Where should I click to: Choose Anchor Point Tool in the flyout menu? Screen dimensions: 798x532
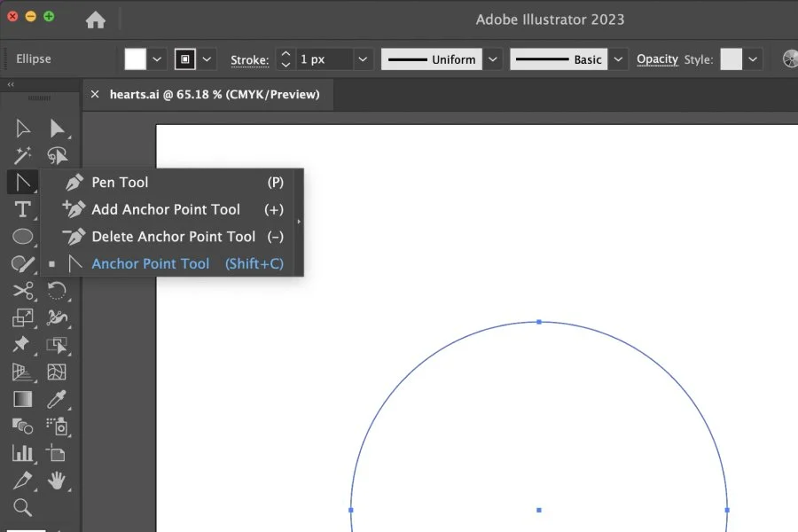pos(150,263)
